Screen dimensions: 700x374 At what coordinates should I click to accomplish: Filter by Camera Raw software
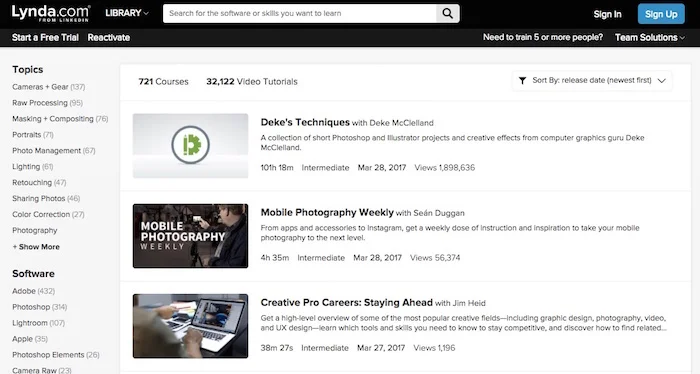pos(42,370)
